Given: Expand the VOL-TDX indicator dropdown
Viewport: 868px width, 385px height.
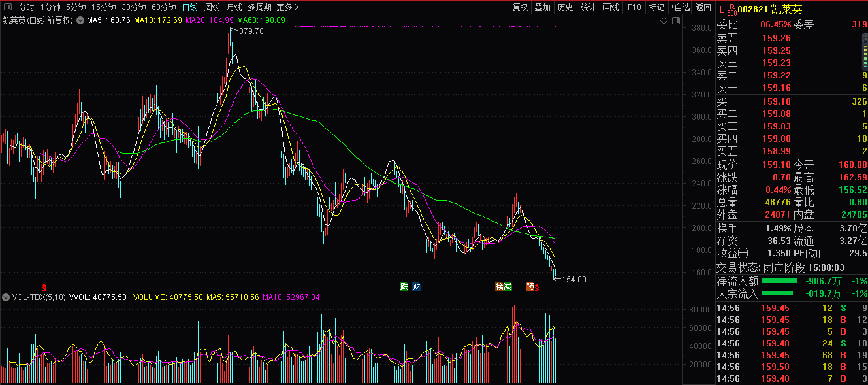Looking at the screenshot, I should point(6,297).
